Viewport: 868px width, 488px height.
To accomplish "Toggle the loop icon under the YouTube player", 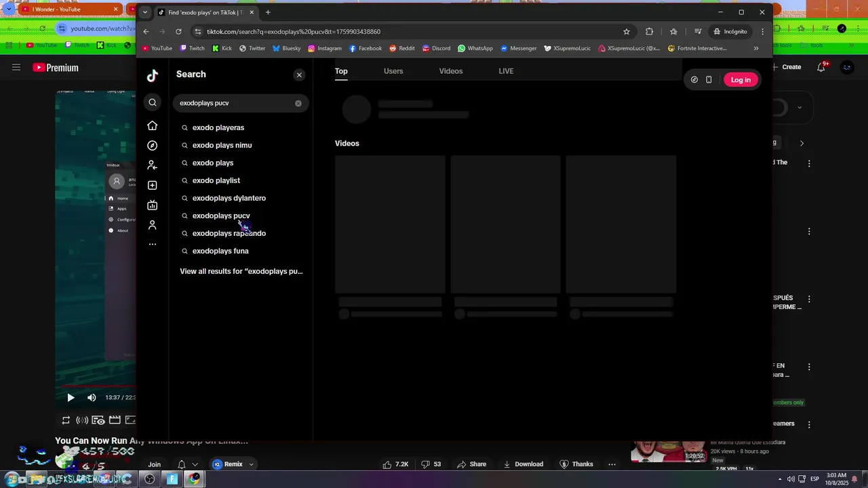I will (x=66, y=420).
